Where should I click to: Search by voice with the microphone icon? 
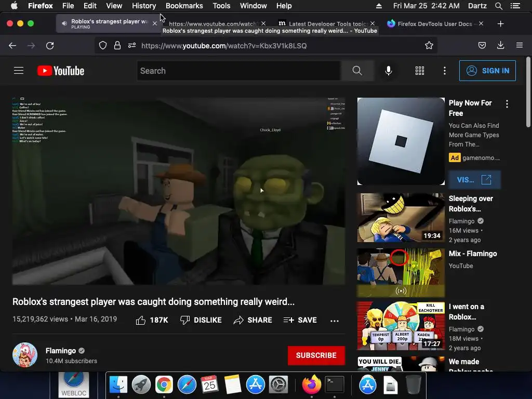389,71
